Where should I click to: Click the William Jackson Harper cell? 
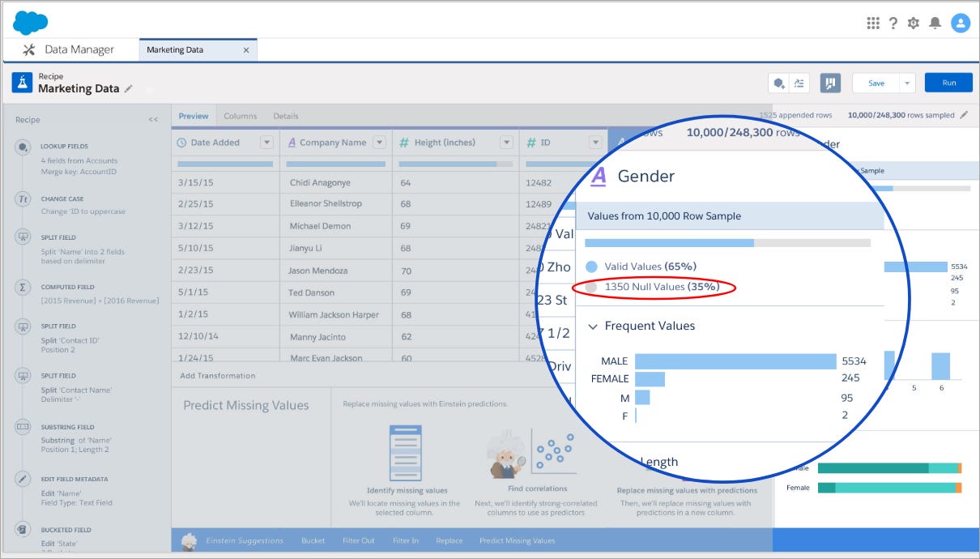336,314
